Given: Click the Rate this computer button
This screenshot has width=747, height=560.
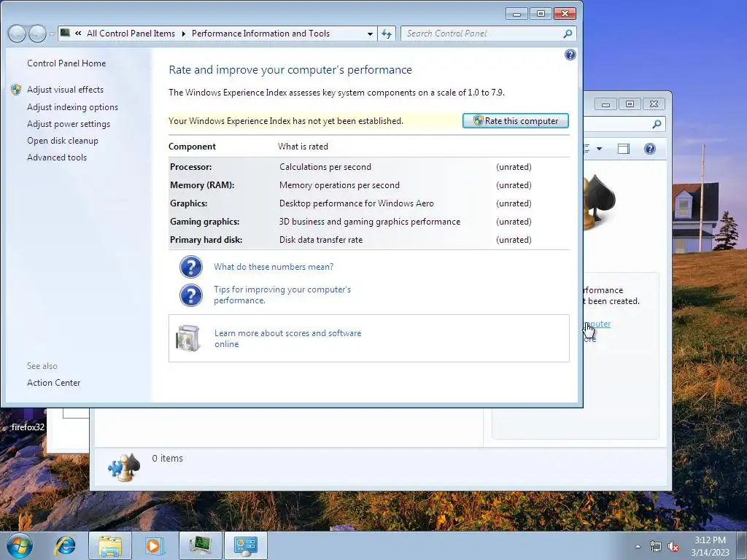Looking at the screenshot, I should pos(516,121).
